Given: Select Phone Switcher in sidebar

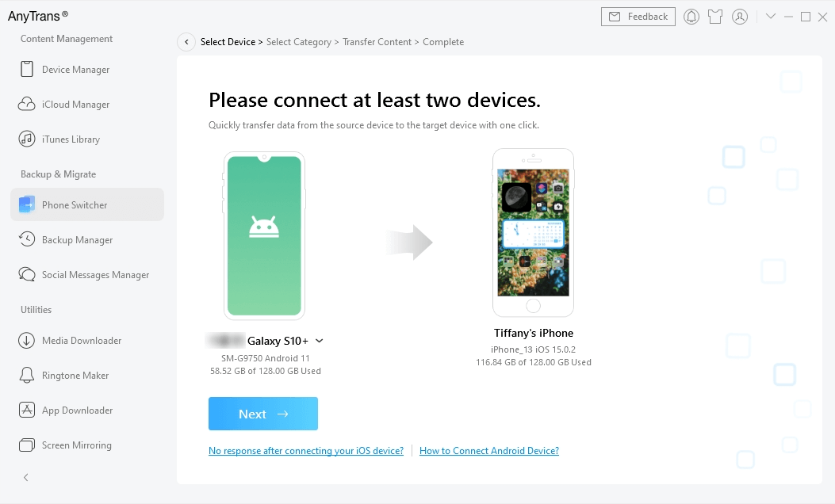Looking at the screenshot, I should point(75,205).
